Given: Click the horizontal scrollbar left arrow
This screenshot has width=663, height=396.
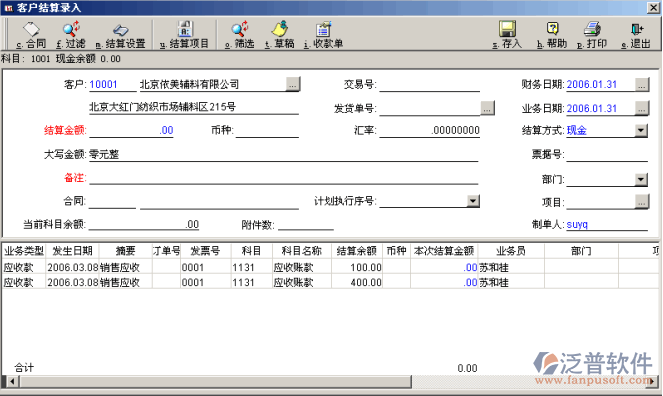Looking at the screenshot, I should pyautogui.click(x=12, y=382).
